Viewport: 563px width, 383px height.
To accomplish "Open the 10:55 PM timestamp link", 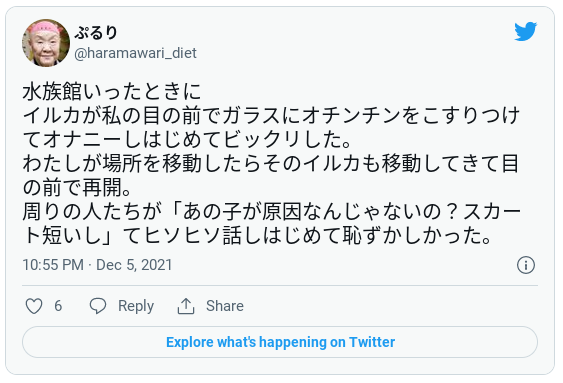I will (53, 265).
